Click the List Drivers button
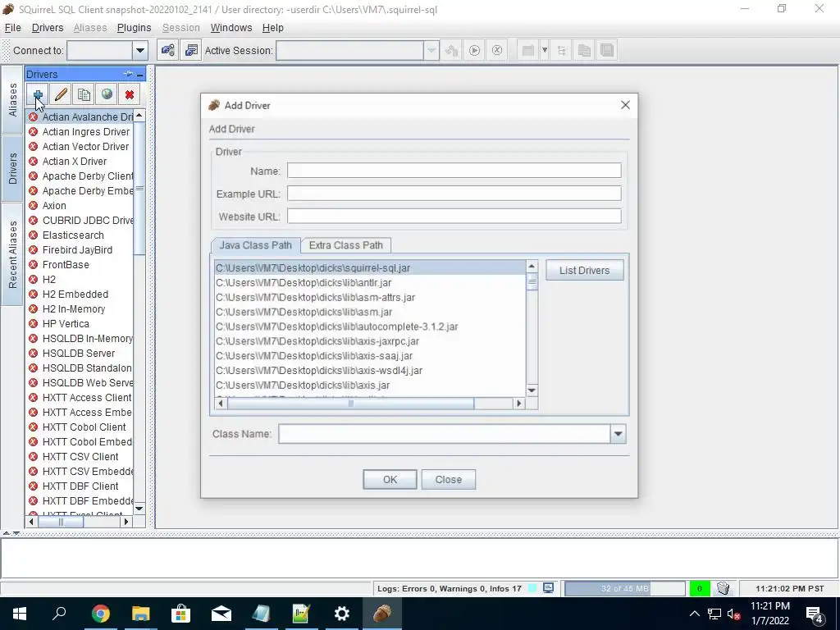Image resolution: width=840 pixels, height=630 pixels. pos(584,271)
